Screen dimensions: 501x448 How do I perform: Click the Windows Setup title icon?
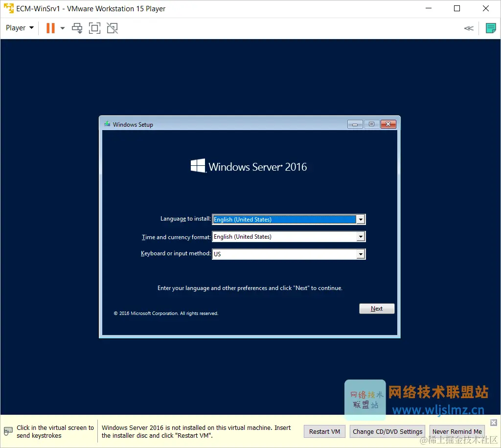(x=107, y=124)
